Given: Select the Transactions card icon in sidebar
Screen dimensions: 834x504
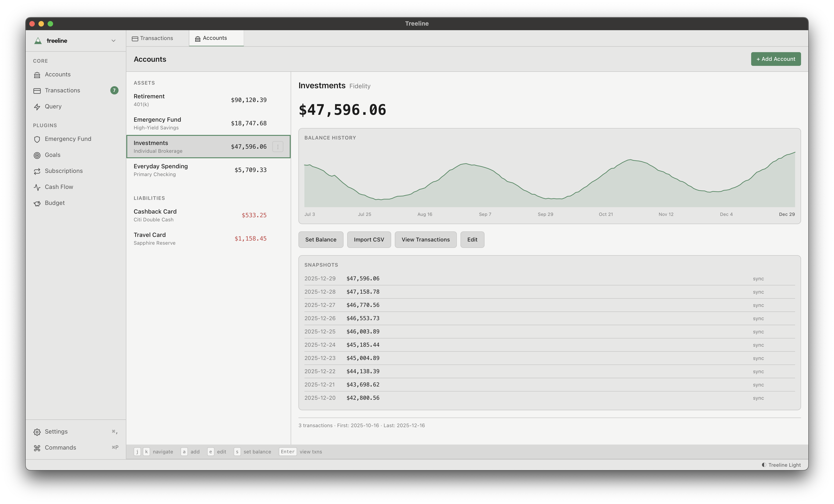Looking at the screenshot, I should (37, 90).
